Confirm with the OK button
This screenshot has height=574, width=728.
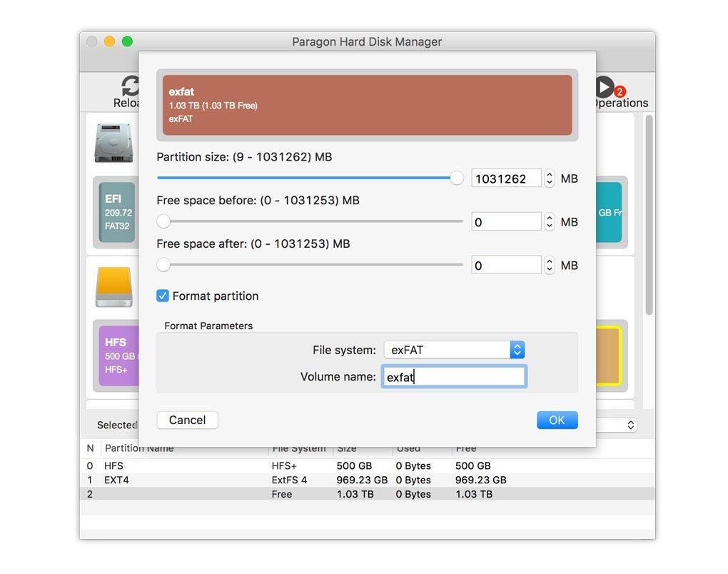click(557, 421)
